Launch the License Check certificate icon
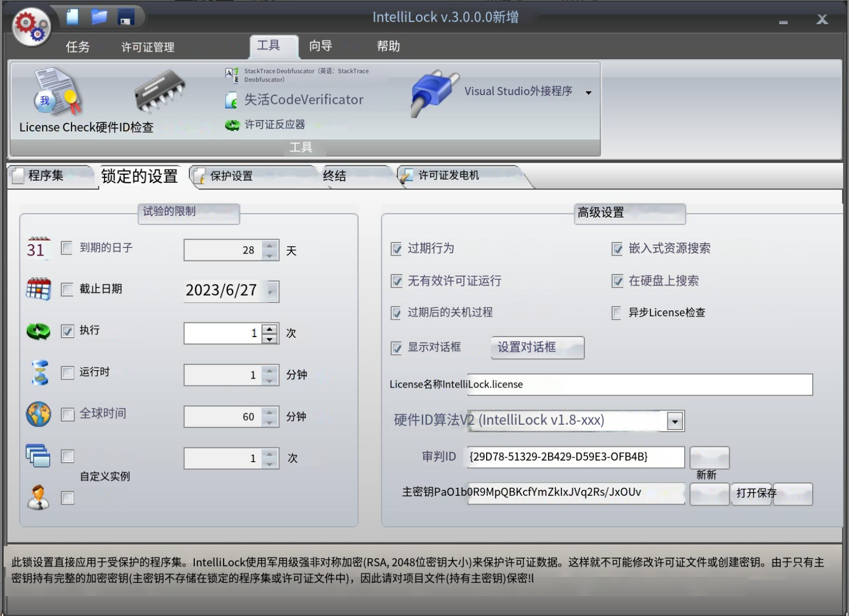 (x=57, y=92)
